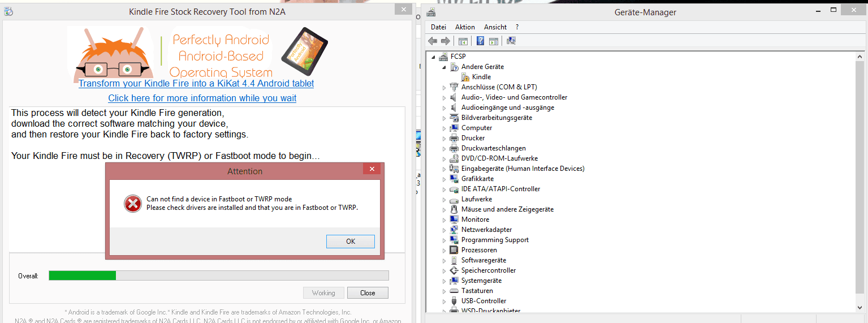Click the red error icon in Attention dialog
Image resolution: width=868 pixels, height=323 pixels.
coord(133,203)
